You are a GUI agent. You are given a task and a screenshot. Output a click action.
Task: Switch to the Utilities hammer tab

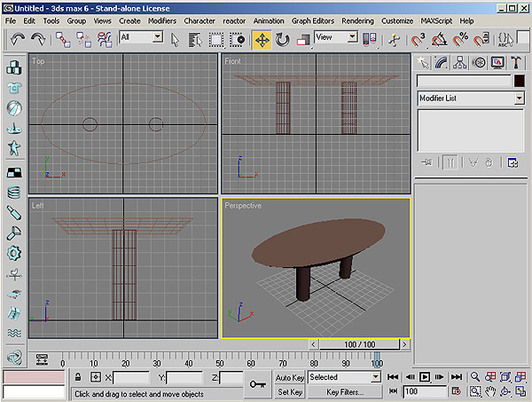click(515, 62)
